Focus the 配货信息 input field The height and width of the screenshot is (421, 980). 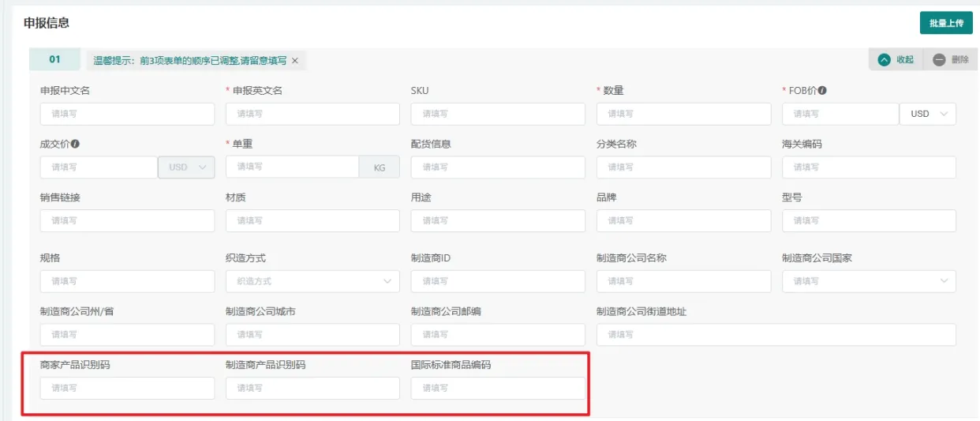click(498, 167)
